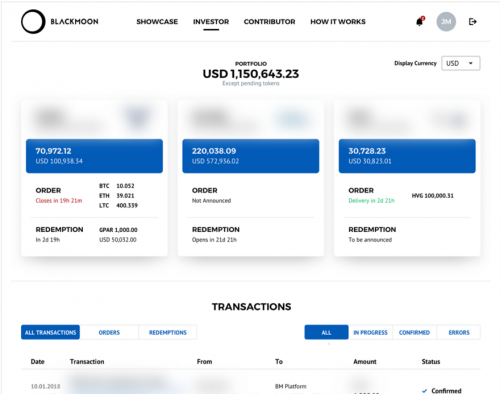This screenshot has width=500, height=394.
Task: Select the Investor menu item
Action: click(211, 22)
